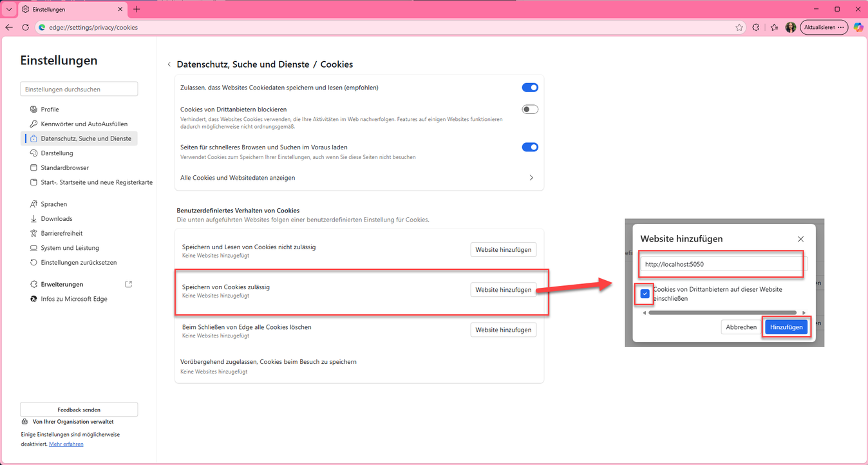
Task: Click the page reload icon
Action: click(x=26, y=28)
